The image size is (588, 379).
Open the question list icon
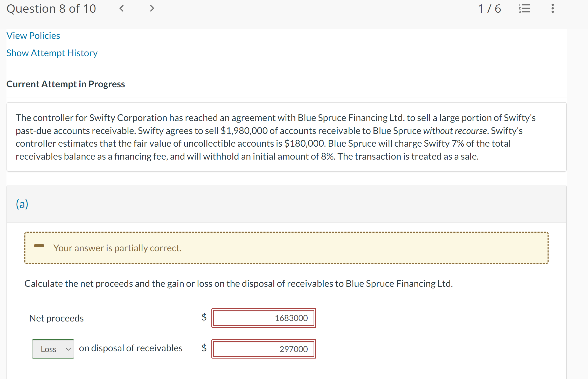tap(524, 9)
